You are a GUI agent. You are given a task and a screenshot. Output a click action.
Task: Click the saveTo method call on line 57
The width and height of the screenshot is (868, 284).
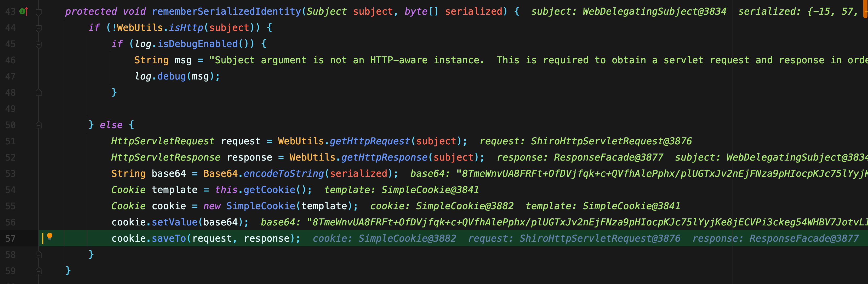[x=169, y=238]
